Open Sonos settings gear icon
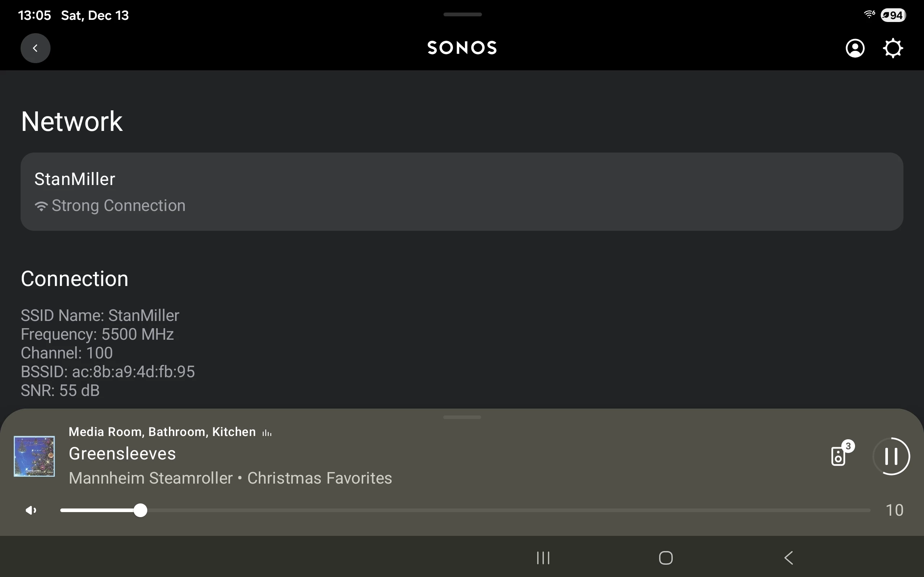Viewport: 924px width, 577px height. [x=893, y=48]
